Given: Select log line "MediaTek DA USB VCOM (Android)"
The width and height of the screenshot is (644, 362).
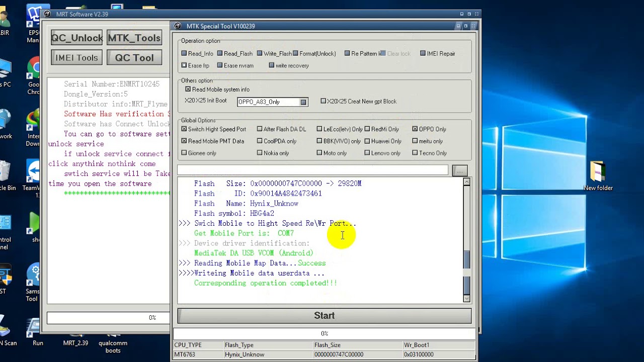Looking at the screenshot, I should pyautogui.click(x=254, y=253).
